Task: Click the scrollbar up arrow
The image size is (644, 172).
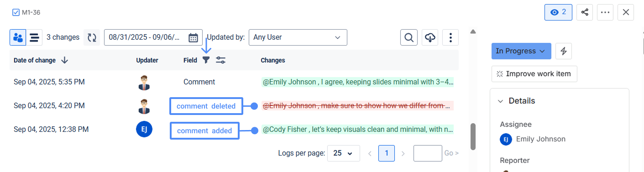Action: pyautogui.click(x=473, y=31)
